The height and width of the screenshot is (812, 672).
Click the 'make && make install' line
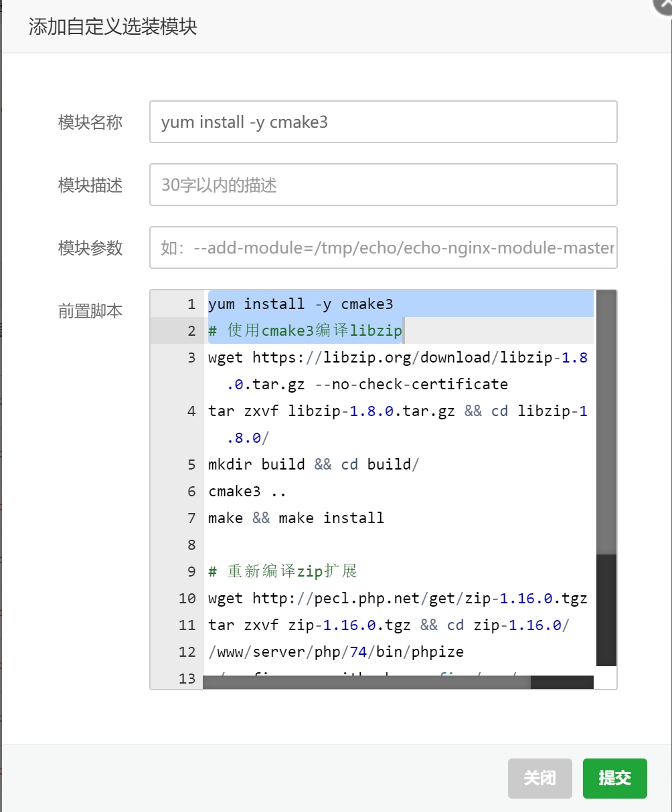(x=296, y=518)
